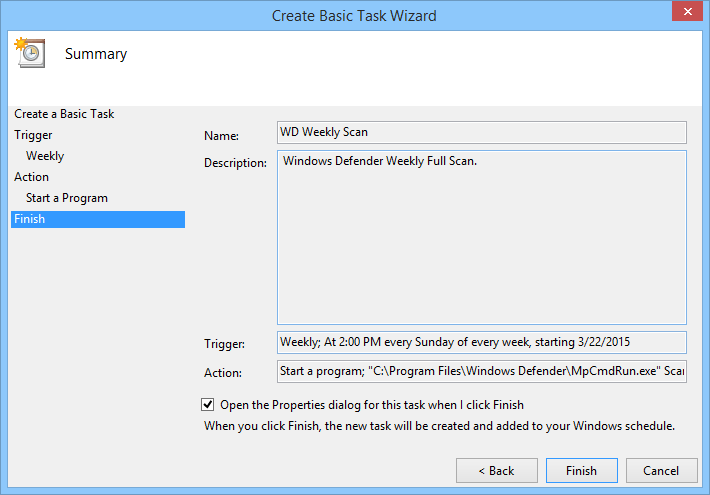Click the Action field with the MpCmdRun.exe path
710x495 pixels.
point(481,372)
